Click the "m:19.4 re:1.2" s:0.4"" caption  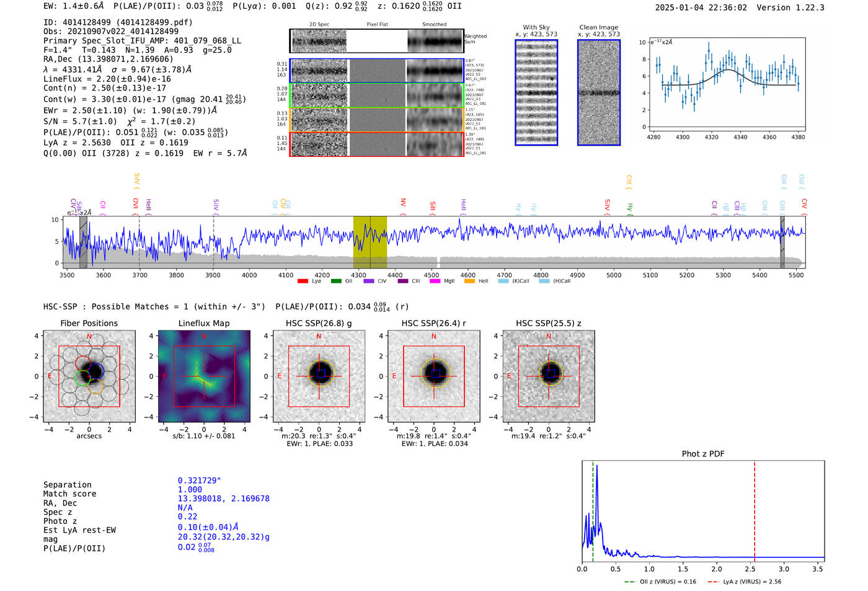(549, 436)
